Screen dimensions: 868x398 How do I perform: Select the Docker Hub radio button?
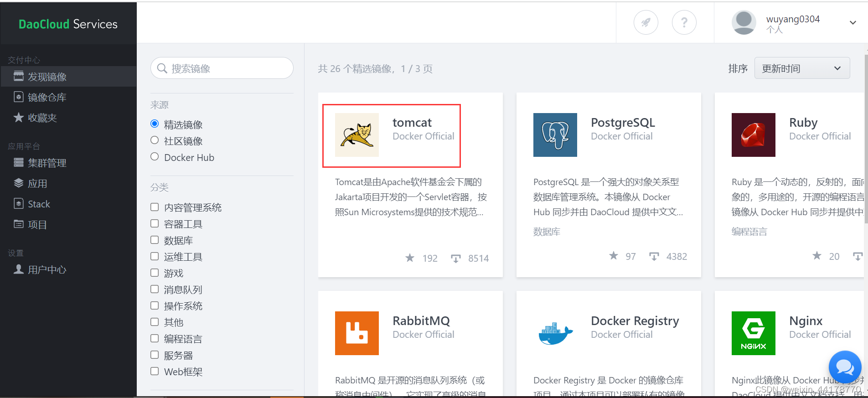[155, 156]
